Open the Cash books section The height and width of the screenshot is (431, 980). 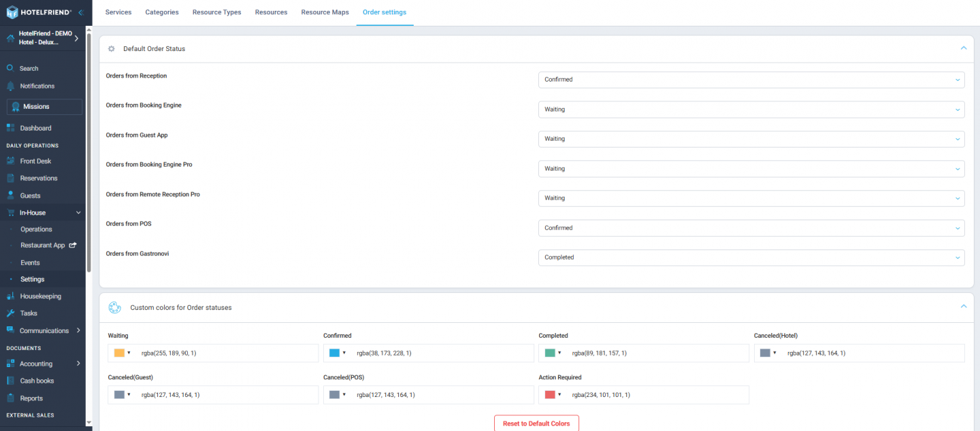36,380
